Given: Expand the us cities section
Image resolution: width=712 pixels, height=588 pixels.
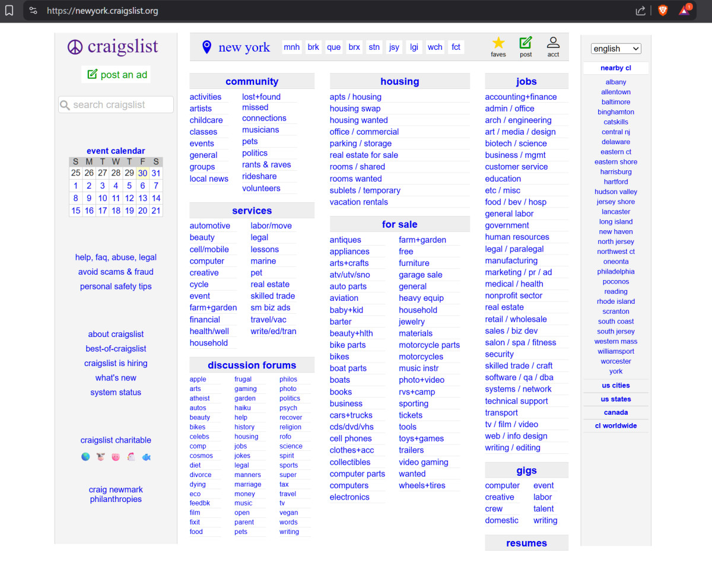Looking at the screenshot, I should [615, 386].
